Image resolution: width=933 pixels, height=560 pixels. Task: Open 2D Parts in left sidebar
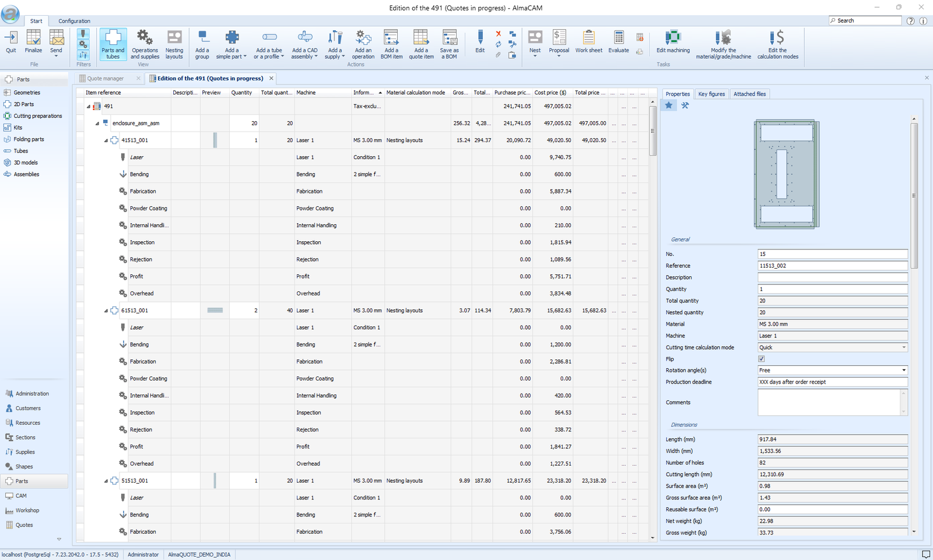point(23,104)
